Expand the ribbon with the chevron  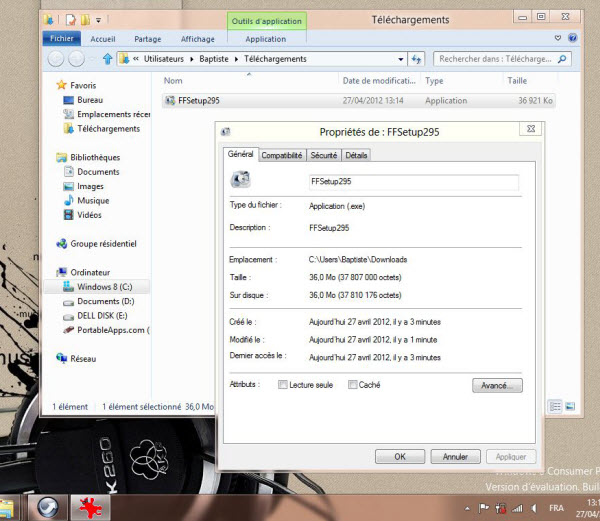561,39
